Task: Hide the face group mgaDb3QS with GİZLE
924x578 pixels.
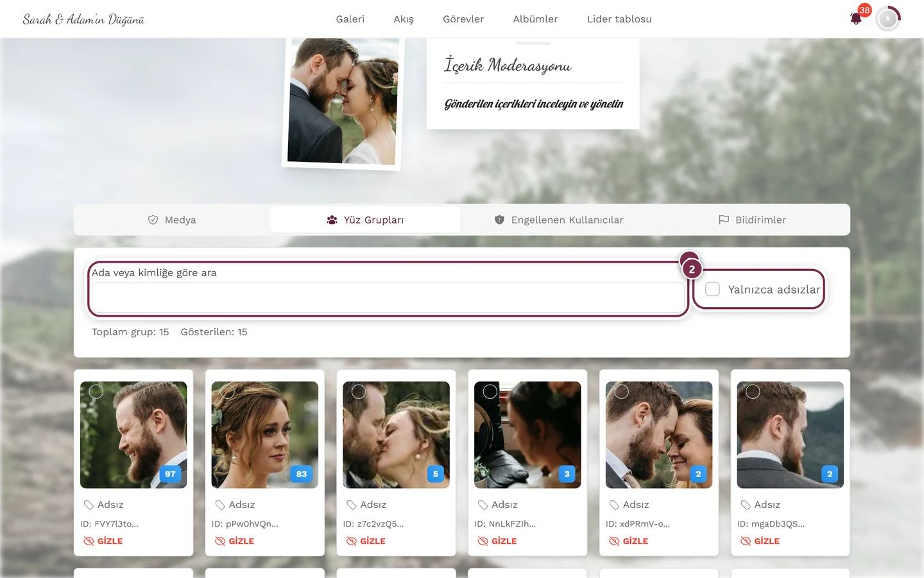Action: (x=760, y=541)
